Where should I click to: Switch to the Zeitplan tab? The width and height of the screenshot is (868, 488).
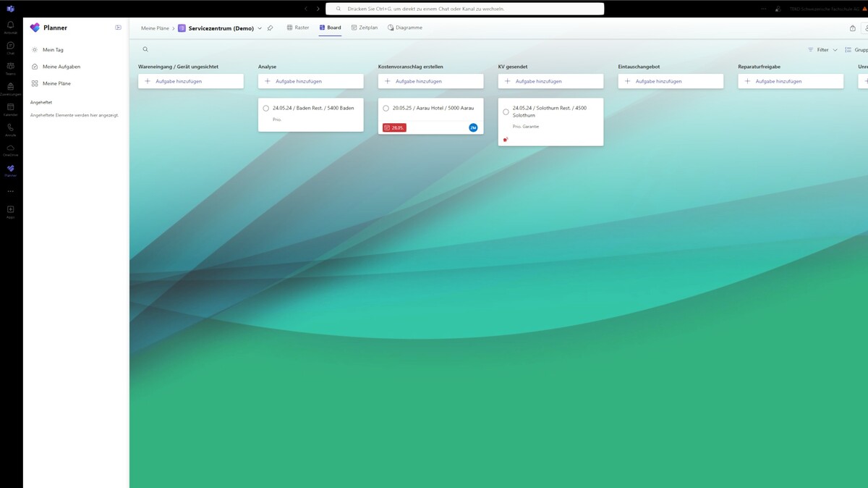pyautogui.click(x=364, y=28)
